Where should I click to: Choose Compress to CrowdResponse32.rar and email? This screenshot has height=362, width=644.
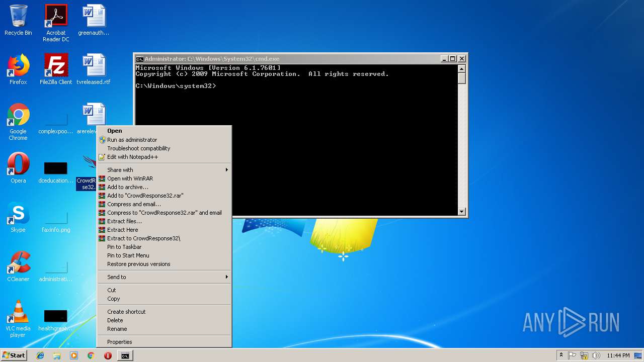point(164,213)
